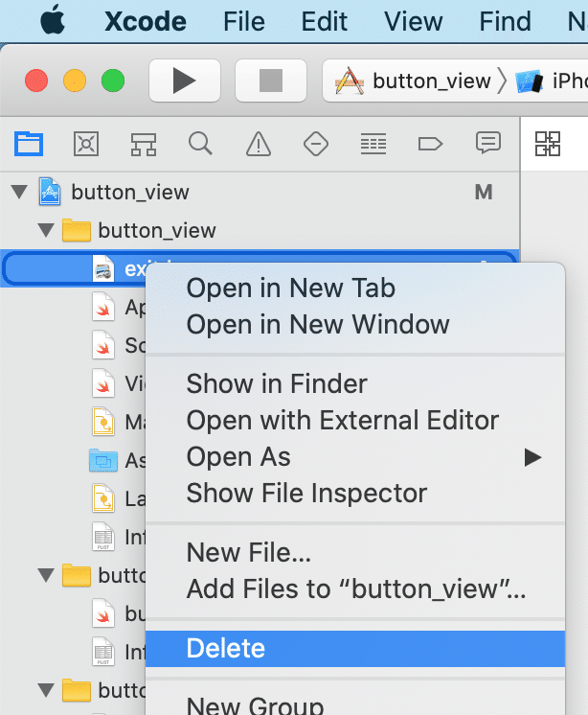Show the Debug navigator
Screen dimensions: 588x715
(x=373, y=144)
